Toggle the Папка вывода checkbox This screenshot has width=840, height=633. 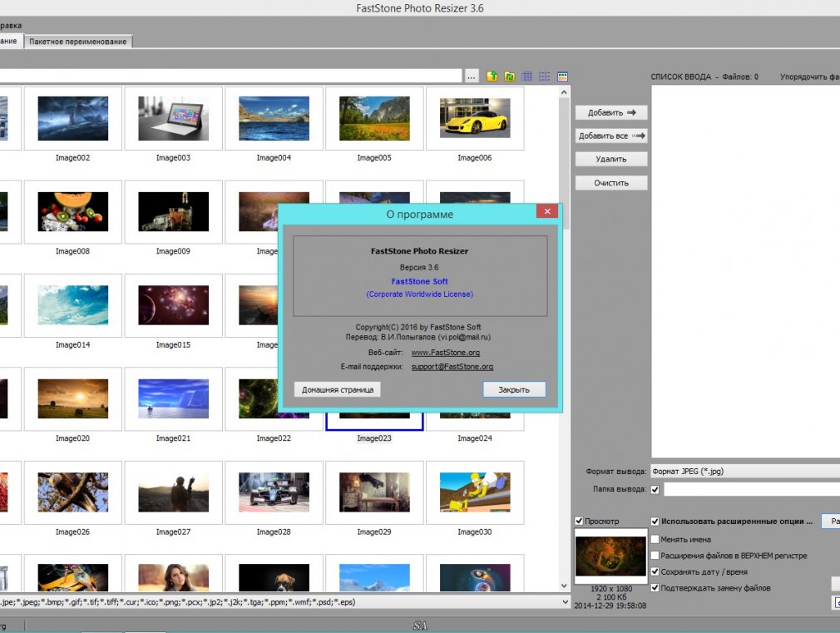[655, 489]
